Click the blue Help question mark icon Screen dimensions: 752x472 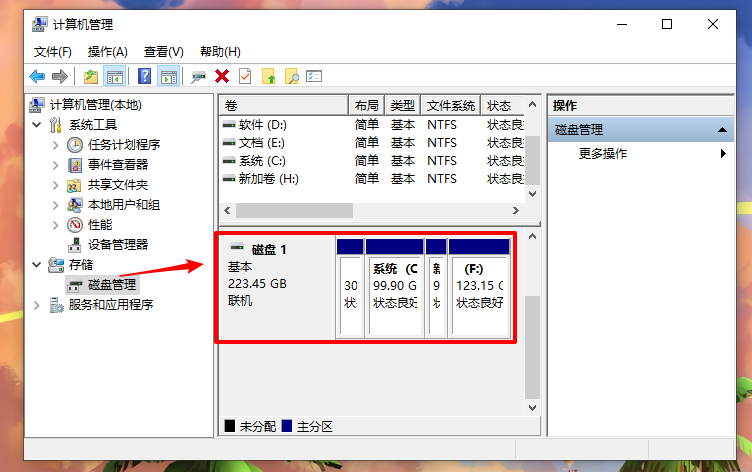(x=145, y=76)
